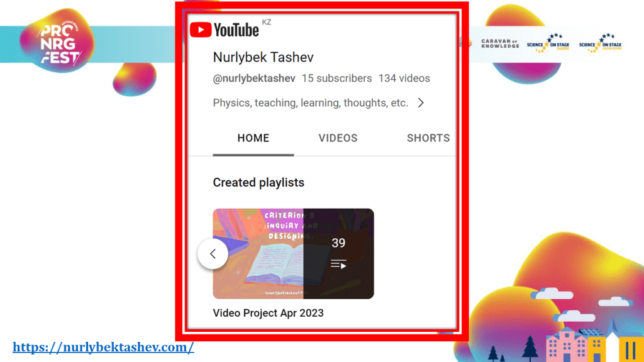Viewport: 644px width, 362px height.
Task: Open the VIDEOS tab
Action: coord(338,138)
